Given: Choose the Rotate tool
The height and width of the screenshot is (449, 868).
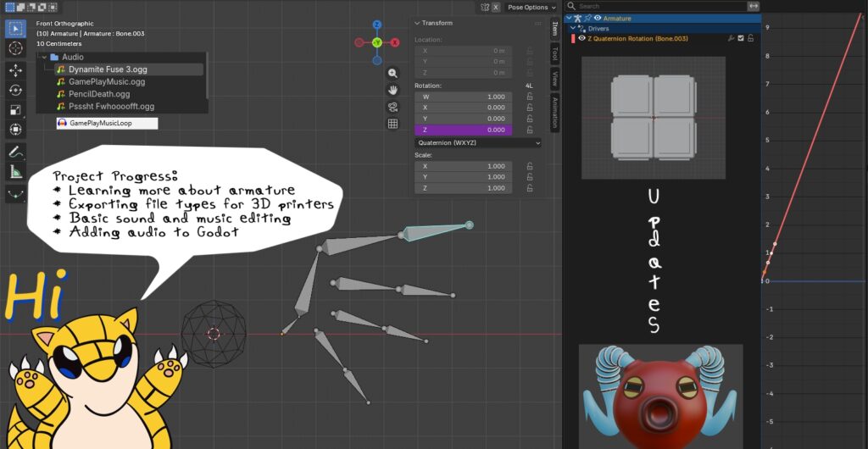Looking at the screenshot, I should (15, 90).
